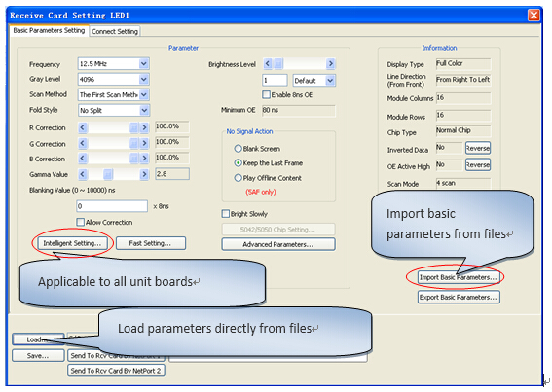Click the B Correction slider thumb

pos(133,159)
